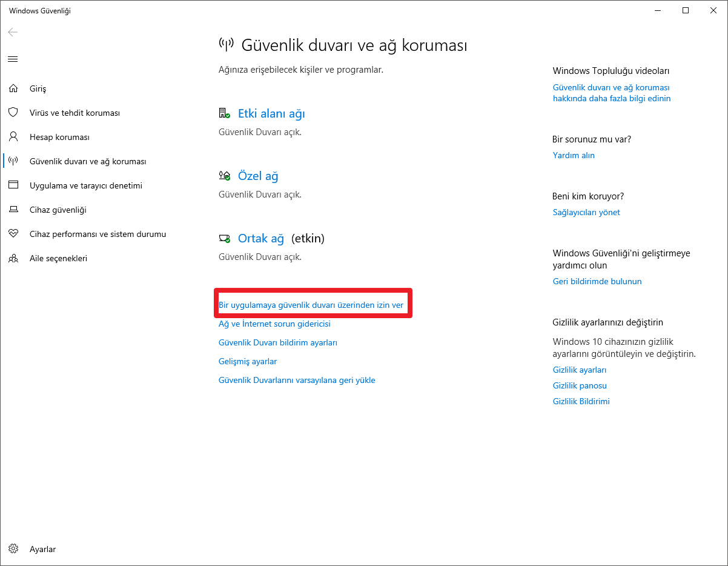Select Uygulama ve tarayıcı denetimi menu item

tap(86, 185)
